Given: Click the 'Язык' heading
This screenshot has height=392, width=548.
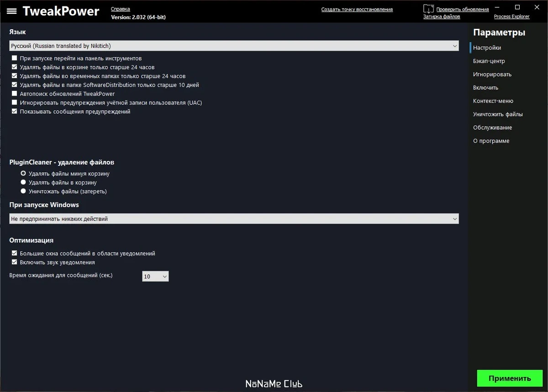Looking at the screenshot, I should [x=17, y=32].
